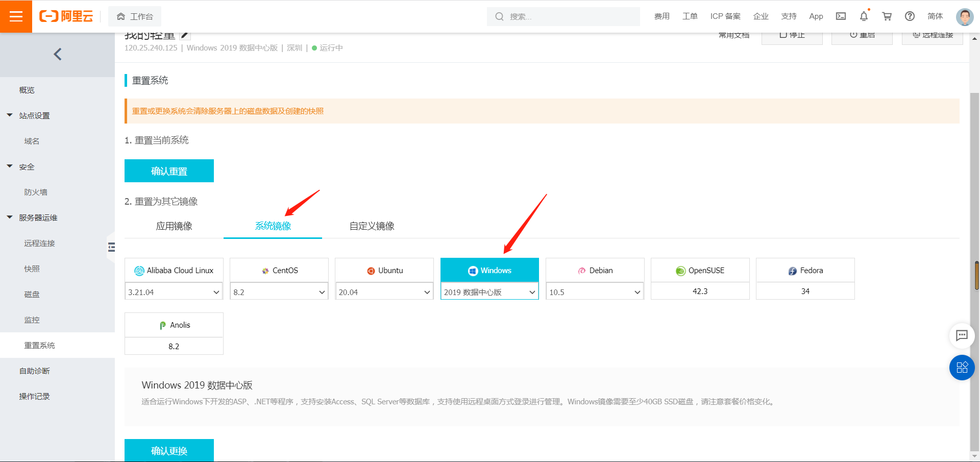
Task: Open Ubuntu 20.04 version dropdown
Action: [384, 292]
